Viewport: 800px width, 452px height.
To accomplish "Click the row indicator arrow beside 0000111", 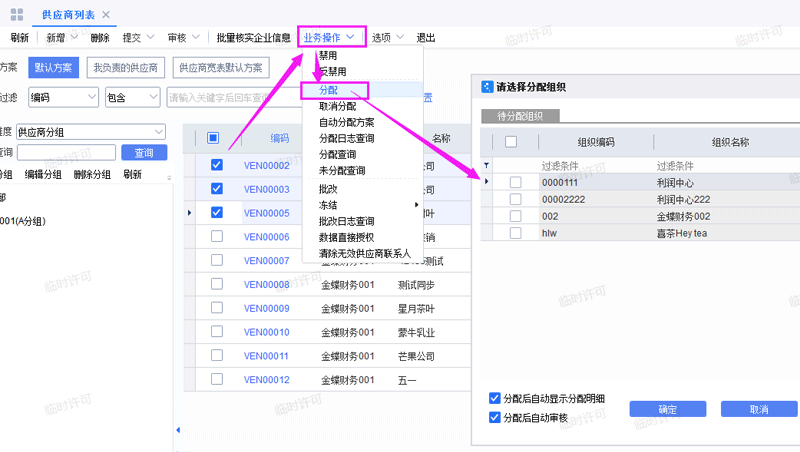I will tap(487, 182).
